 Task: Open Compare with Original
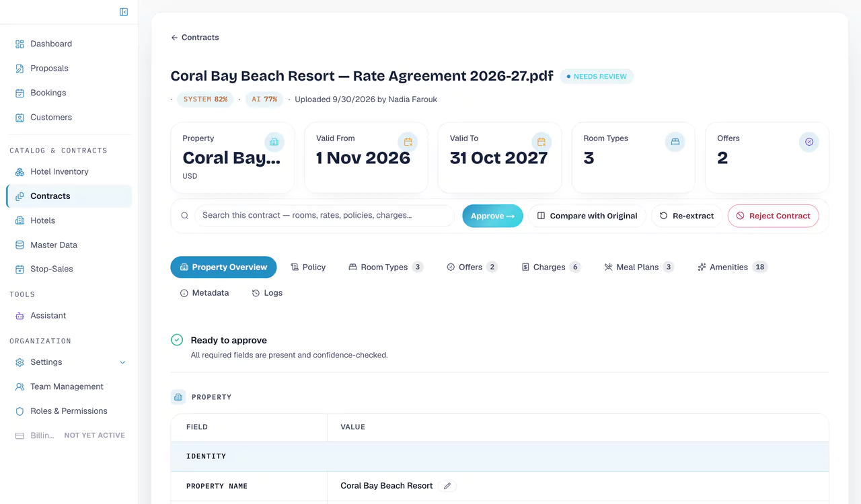pos(587,216)
